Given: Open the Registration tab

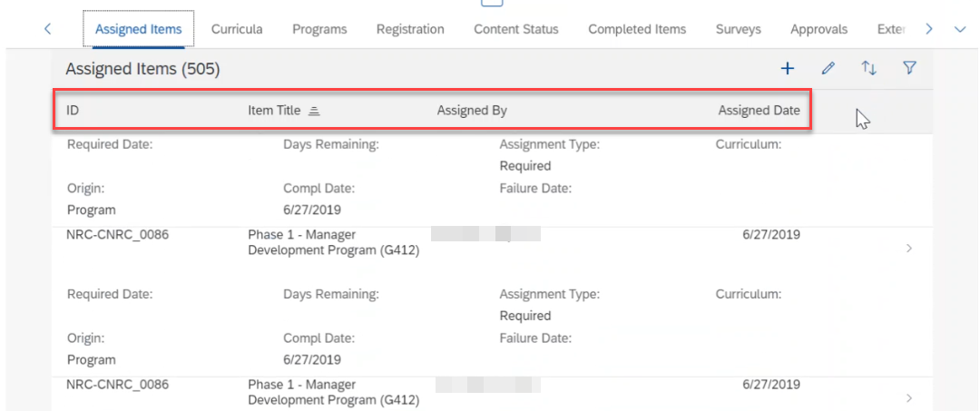Looking at the screenshot, I should click(410, 29).
